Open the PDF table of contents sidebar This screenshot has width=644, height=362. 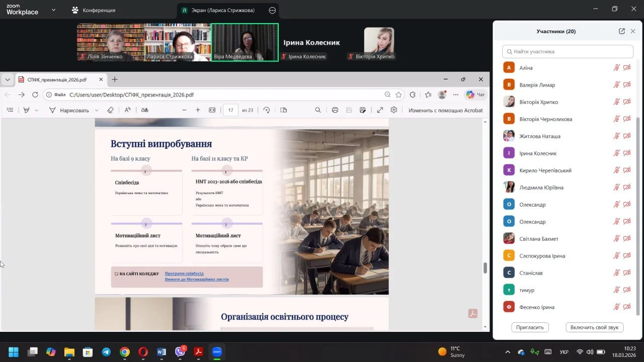pos(10,110)
